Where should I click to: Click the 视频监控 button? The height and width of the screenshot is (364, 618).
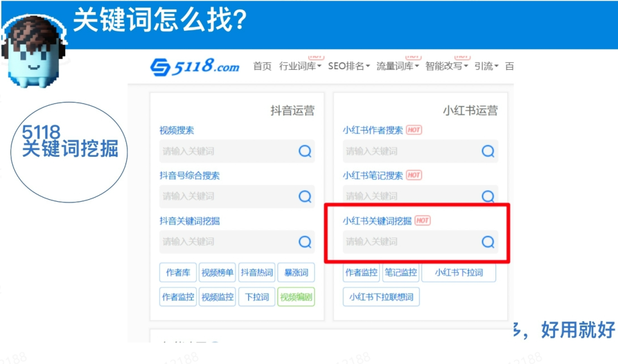point(217,297)
